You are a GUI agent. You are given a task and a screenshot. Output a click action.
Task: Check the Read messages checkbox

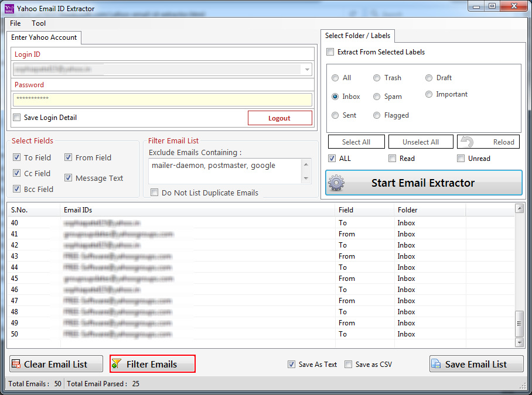tap(392, 158)
